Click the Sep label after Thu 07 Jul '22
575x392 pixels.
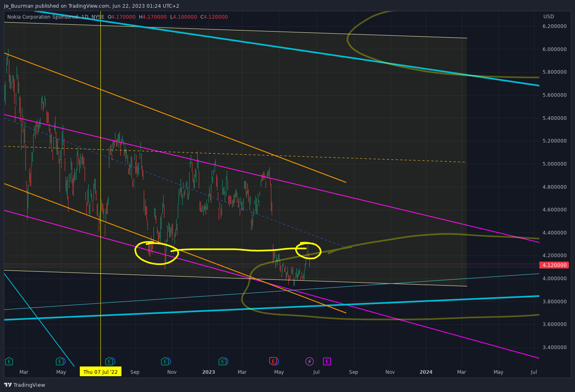pyautogui.click(x=135, y=372)
